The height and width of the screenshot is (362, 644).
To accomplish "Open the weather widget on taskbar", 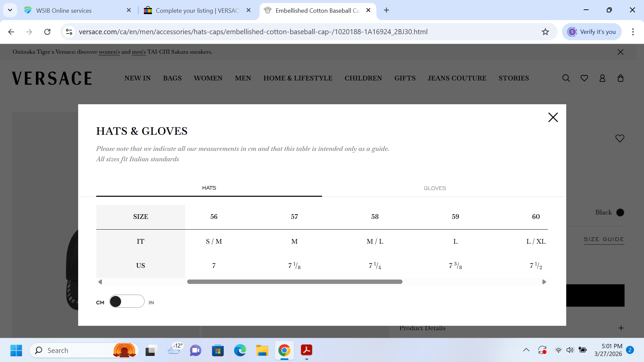I will tap(175, 349).
